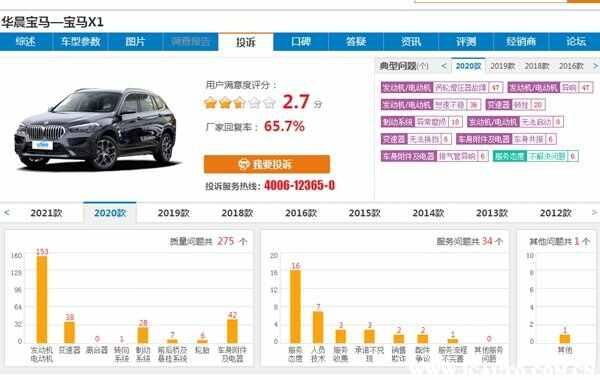Click the 2.7 satisfaction score

click(x=296, y=102)
